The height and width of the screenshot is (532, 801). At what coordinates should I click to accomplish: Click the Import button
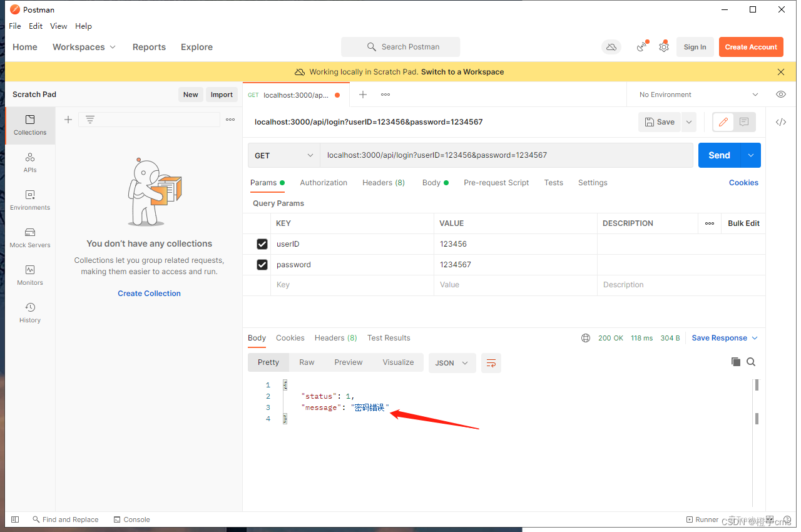tap(222, 95)
